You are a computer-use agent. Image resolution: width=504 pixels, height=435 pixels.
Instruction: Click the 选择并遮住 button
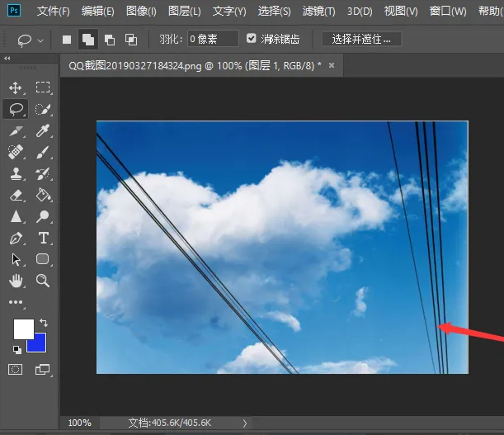(x=361, y=39)
